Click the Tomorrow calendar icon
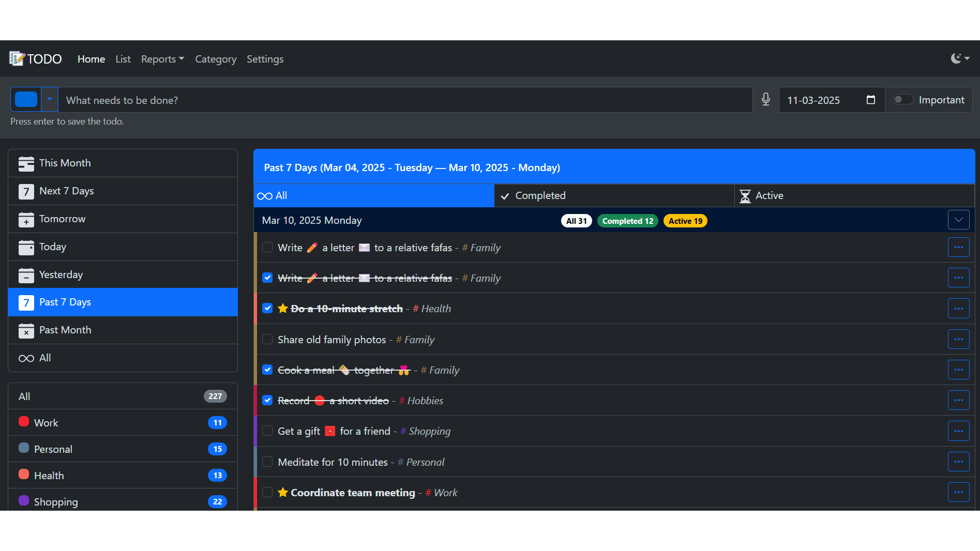Screen dimensions: 980x551 click(x=26, y=219)
